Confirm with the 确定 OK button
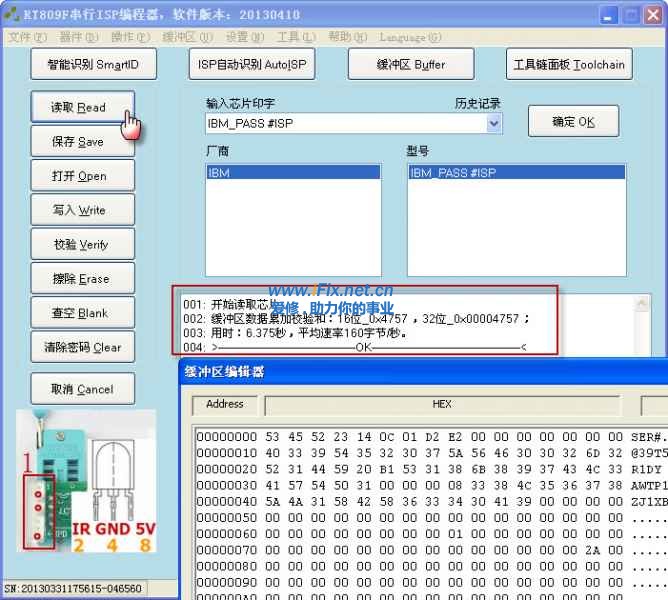This screenshot has width=668, height=600. [x=573, y=122]
